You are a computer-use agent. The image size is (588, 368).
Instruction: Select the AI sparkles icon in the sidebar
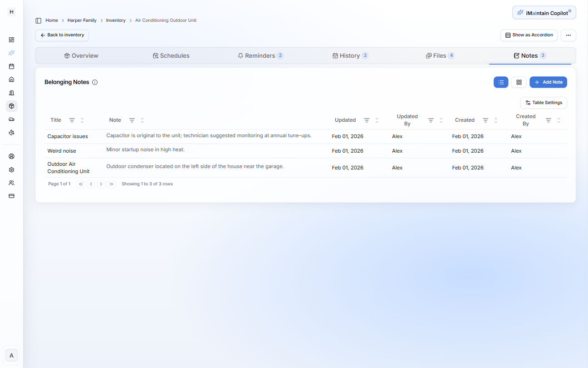[x=11, y=53]
